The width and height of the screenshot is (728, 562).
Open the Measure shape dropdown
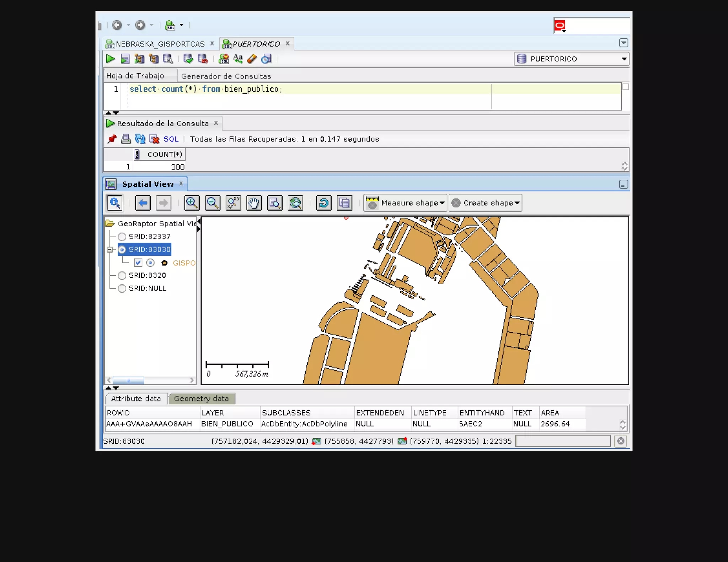(442, 203)
